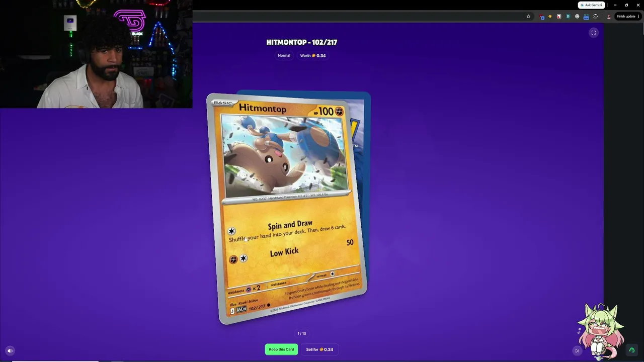Open the blue 'new' extension icon
The height and width of the screenshot is (362, 644).
point(586,16)
